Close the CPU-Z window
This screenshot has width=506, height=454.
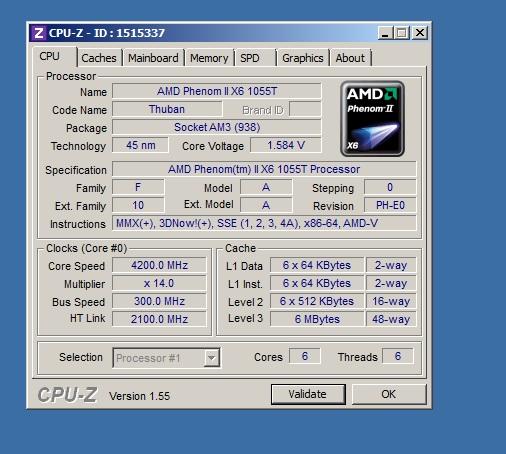point(420,33)
